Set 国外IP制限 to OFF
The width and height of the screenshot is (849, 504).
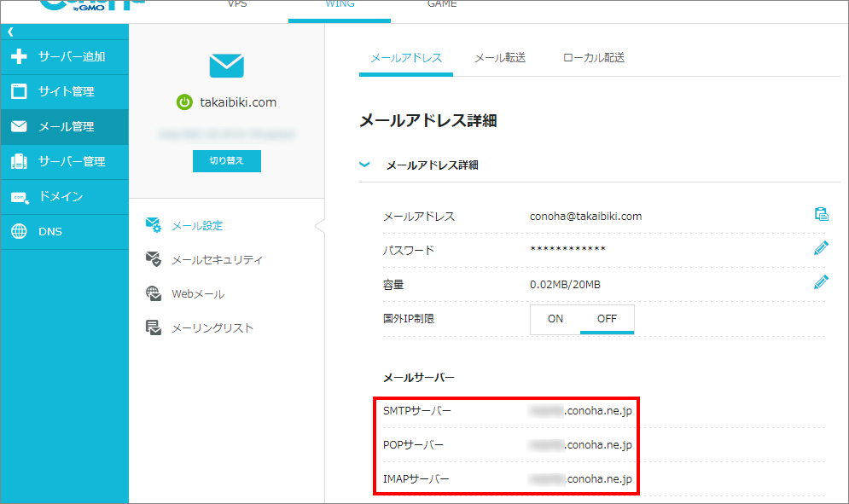tap(607, 319)
